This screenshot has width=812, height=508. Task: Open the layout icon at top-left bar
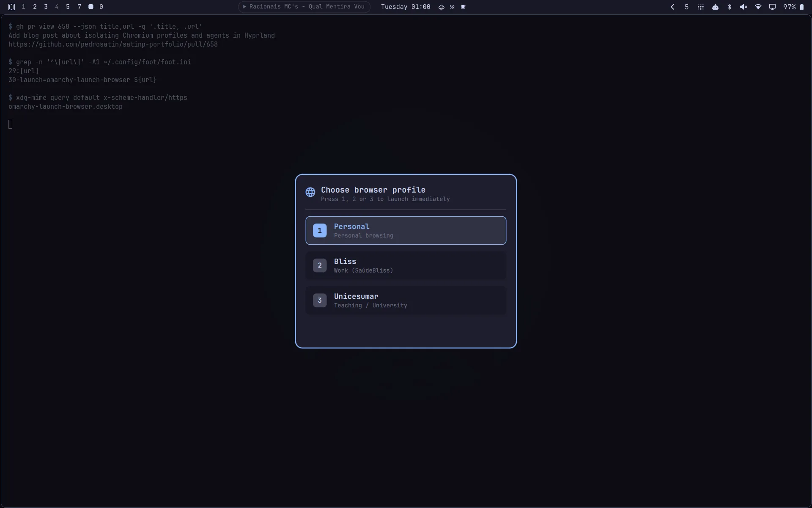[x=11, y=7]
